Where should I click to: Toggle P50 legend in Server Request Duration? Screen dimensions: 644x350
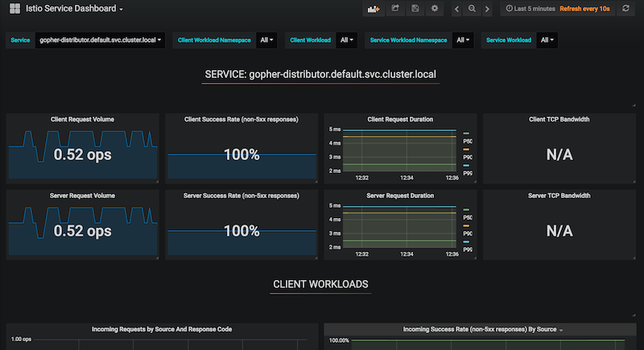468,217
